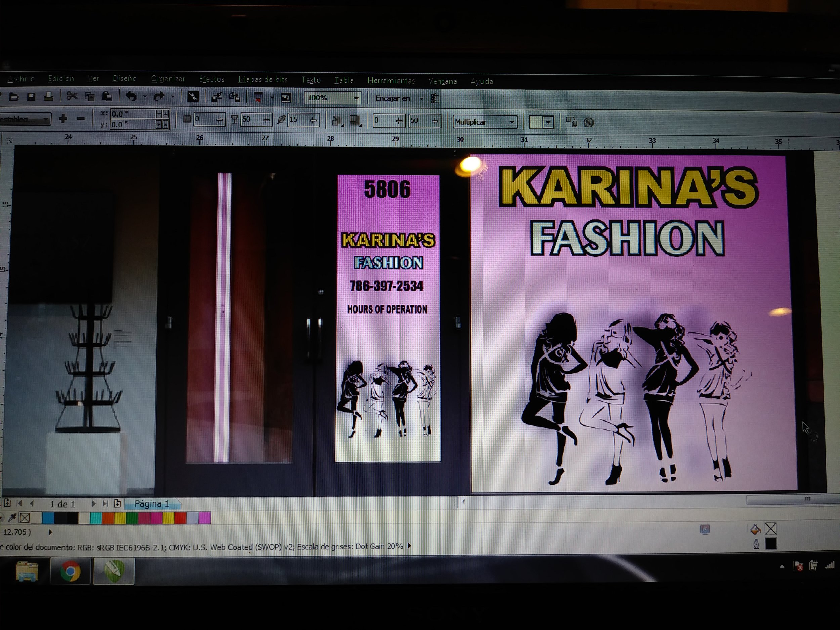Open the shadow opacity slider at 50

pyautogui.click(x=266, y=120)
